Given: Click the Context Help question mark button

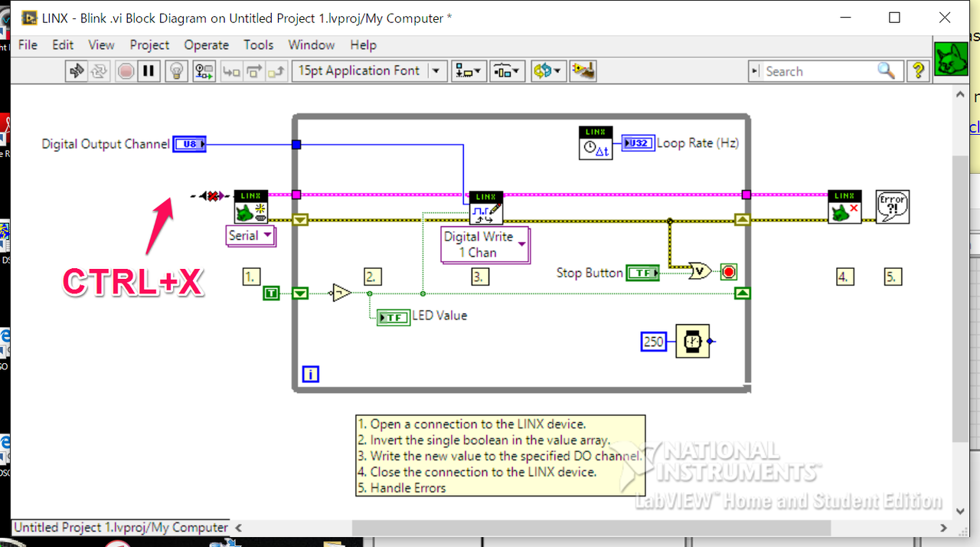Looking at the screenshot, I should pyautogui.click(x=917, y=71).
